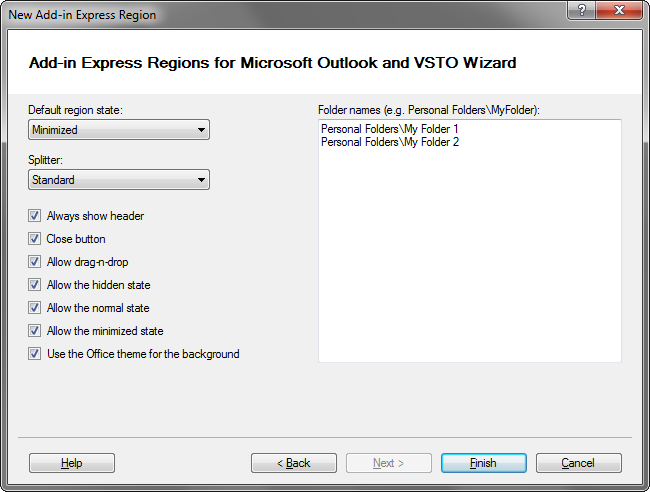Click the title bar question-mark help icon
The height and width of the screenshot is (492, 650).
click(x=579, y=11)
